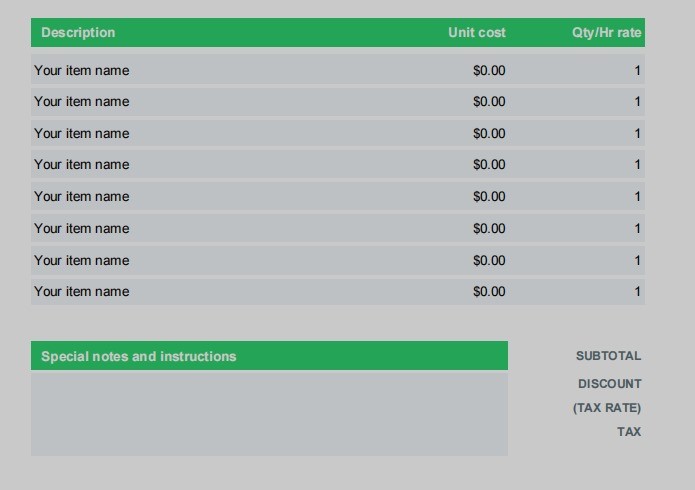Select the Unit cost column header

476,33
